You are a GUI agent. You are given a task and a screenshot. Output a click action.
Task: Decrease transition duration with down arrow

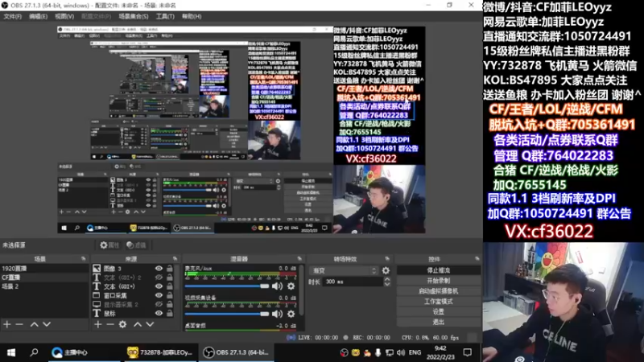coord(387,284)
